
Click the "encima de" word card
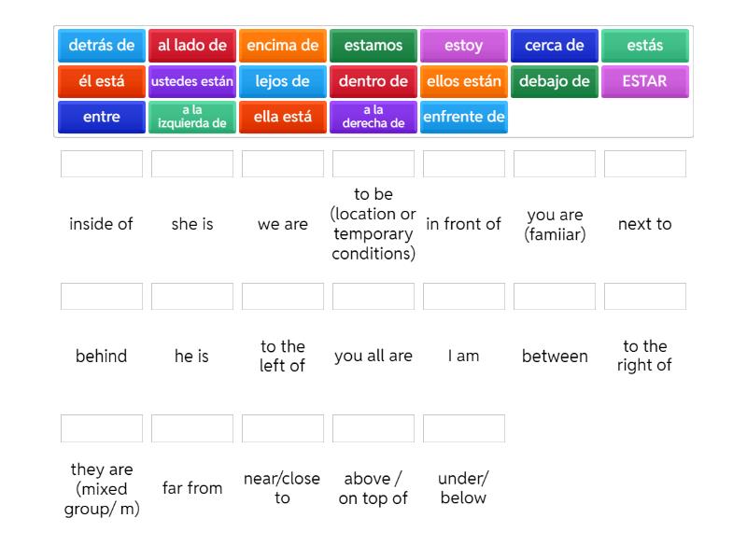click(282, 44)
